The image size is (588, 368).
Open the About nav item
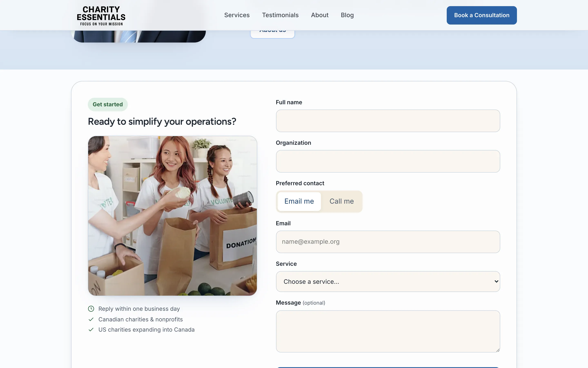point(320,15)
